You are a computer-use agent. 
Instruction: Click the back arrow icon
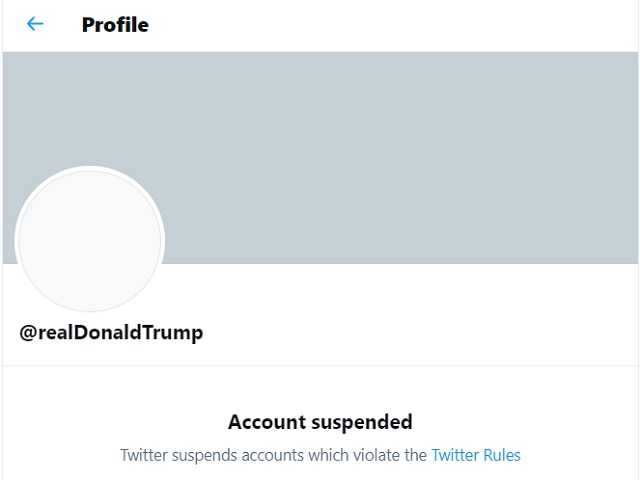[36, 24]
